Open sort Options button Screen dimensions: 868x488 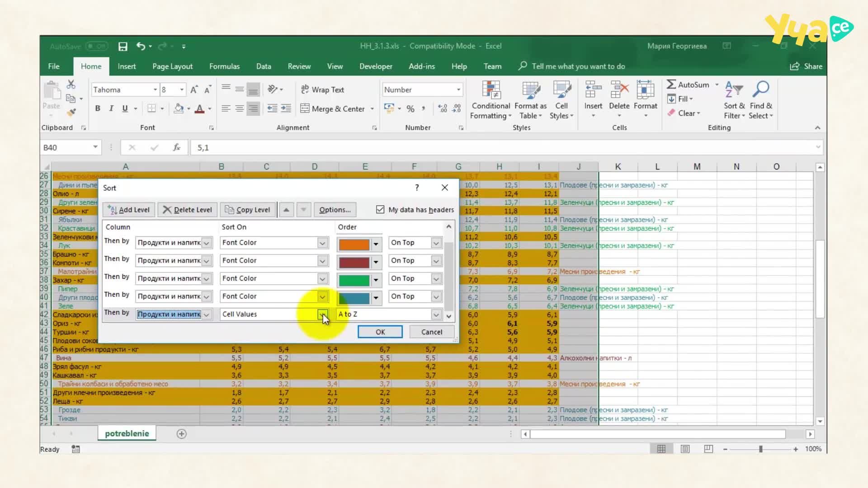pos(335,210)
